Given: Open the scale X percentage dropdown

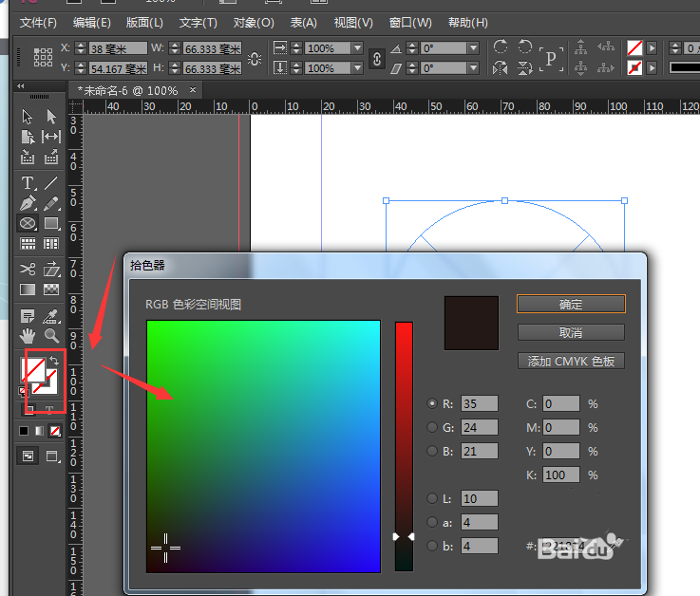Looking at the screenshot, I should 357,47.
